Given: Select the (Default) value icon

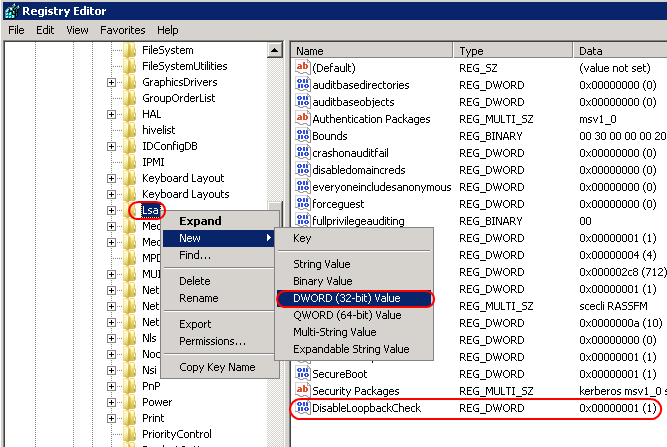Looking at the screenshot, I should 303,67.
